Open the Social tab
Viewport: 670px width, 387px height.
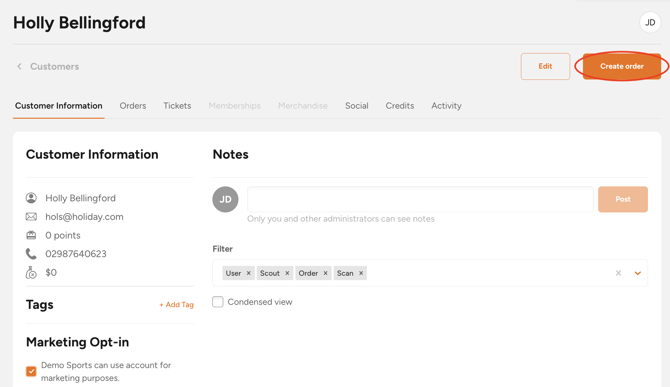pyautogui.click(x=357, y=106)
